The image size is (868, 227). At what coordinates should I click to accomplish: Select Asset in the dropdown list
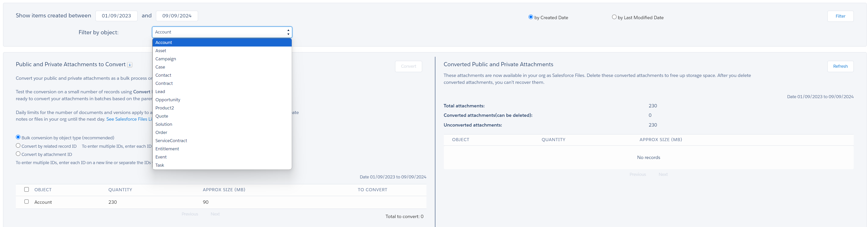[222, 51]
